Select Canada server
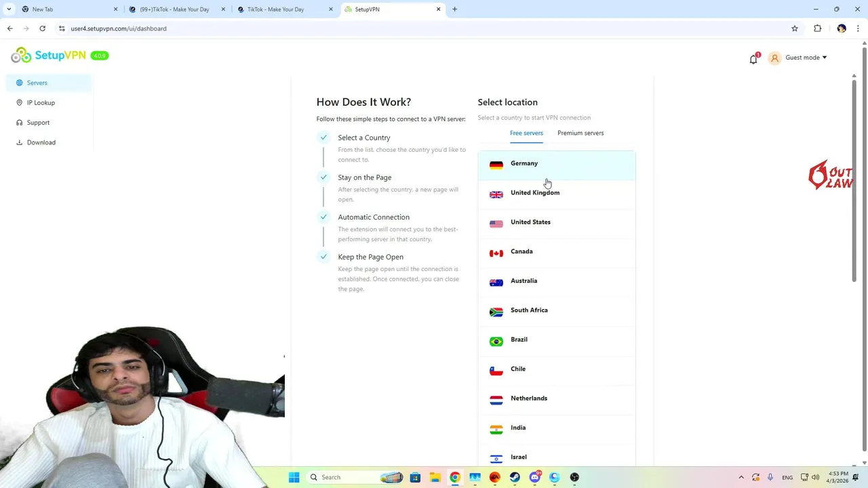 point(557,253)
